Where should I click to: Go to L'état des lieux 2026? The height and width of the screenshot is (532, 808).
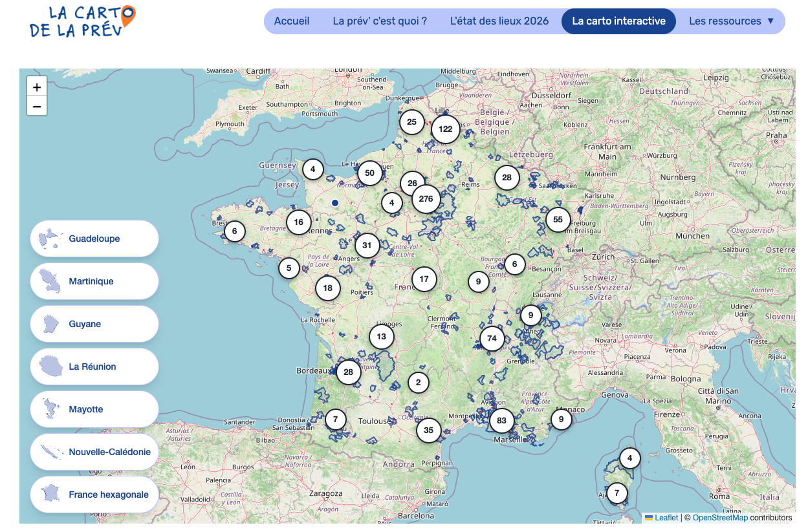pos(499,21)
